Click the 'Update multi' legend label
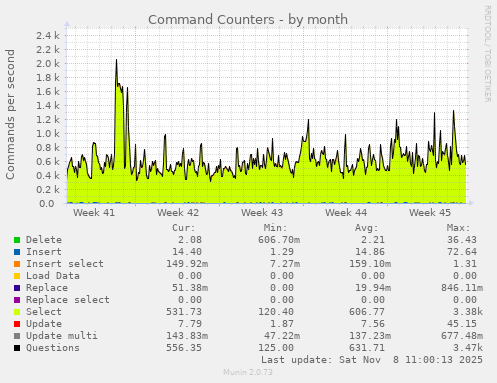Viewport: 497px width, 383px height. 62,336
